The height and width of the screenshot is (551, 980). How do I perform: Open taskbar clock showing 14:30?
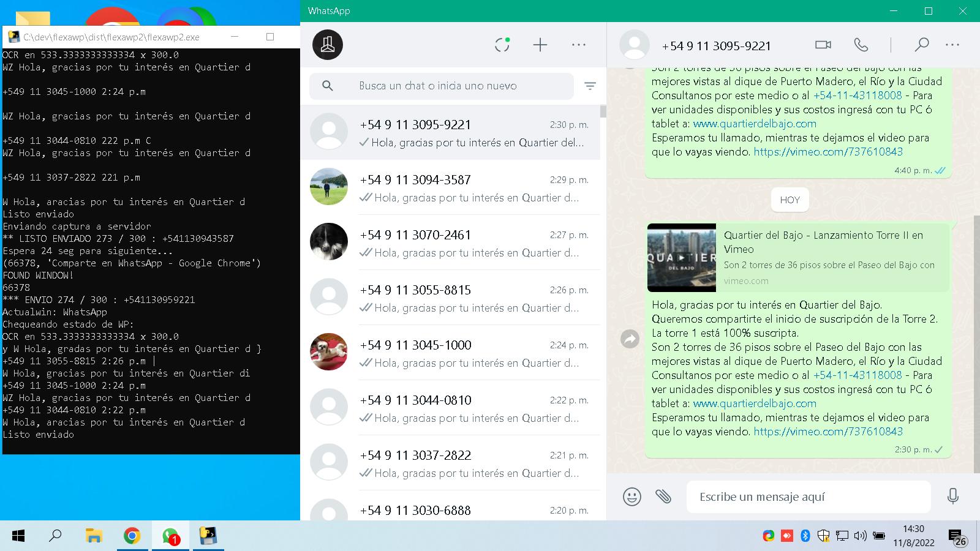click(x=913, y=536)
